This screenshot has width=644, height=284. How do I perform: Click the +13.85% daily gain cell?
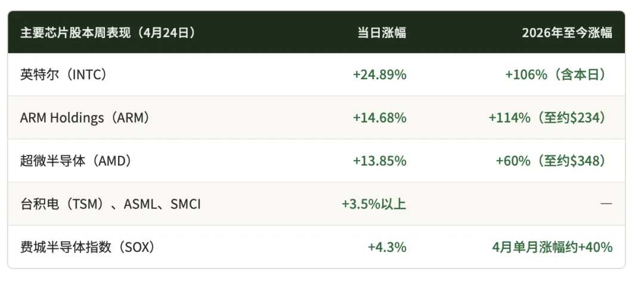click(379, 161)
